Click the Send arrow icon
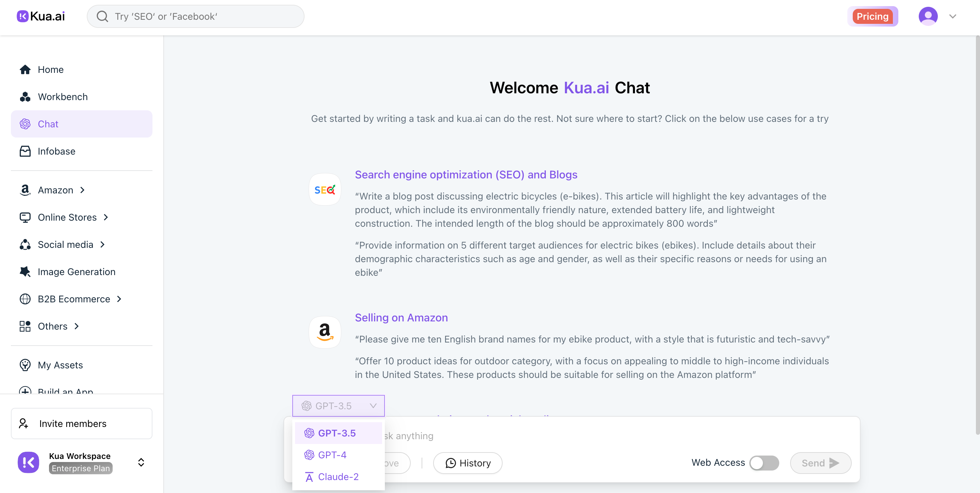This screenshot has width=980, height=493. coord(834,463)
